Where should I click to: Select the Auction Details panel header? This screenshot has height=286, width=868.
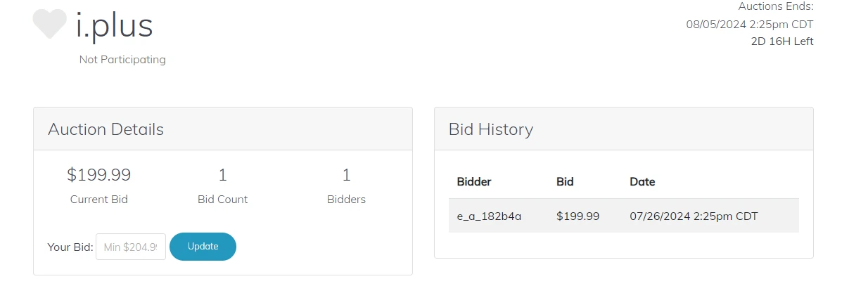tap(106, 129)
